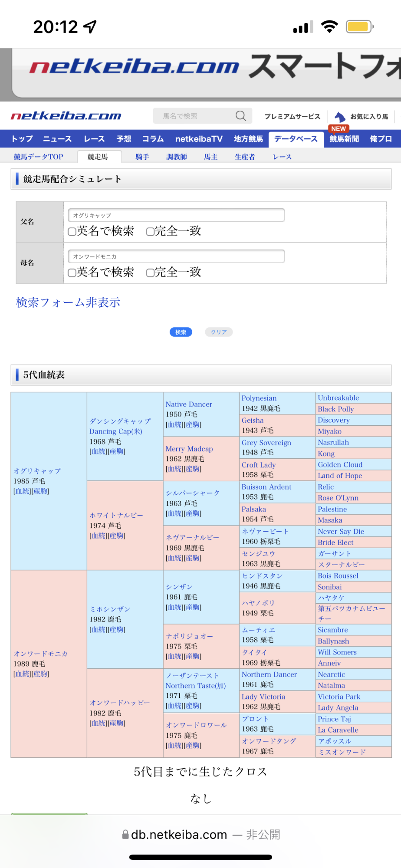The height and width of the screenshot is (868, 401).
Task: Open 競馬新聞 with NEW badge
Action: 344,139
